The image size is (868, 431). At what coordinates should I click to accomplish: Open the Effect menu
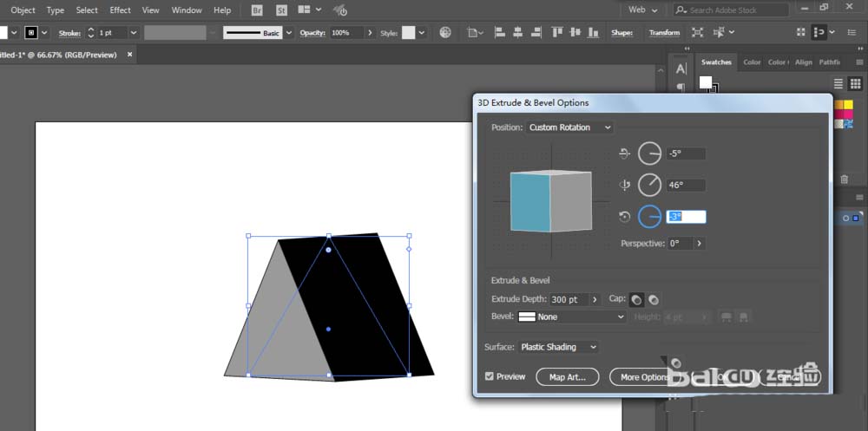(x=120, y=10)
